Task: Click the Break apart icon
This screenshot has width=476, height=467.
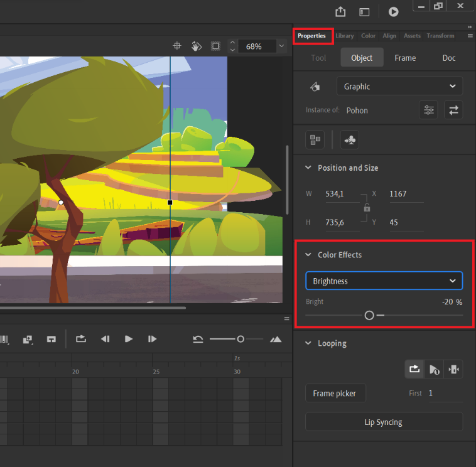Action: click(315, 140)
